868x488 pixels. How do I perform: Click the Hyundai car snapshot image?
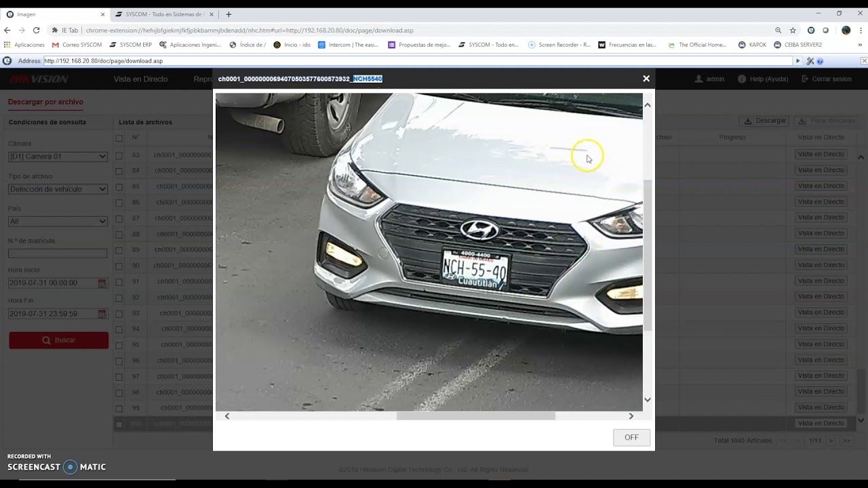(x=429, y=252)
